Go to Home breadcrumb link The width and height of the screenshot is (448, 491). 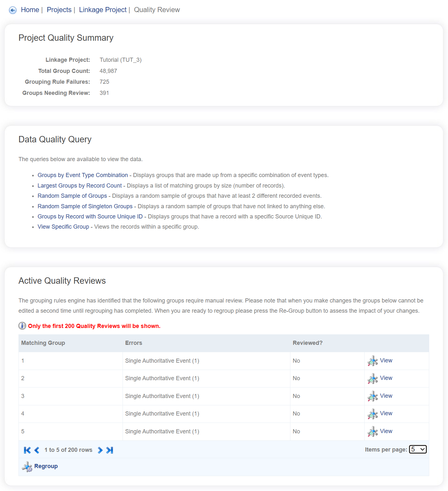click(x=30, y=10)
